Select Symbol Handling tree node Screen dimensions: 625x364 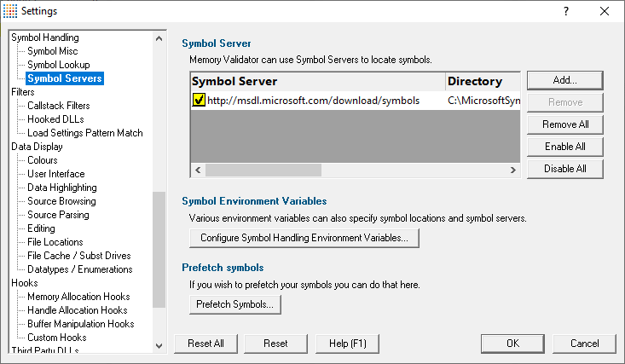[x=45, y=38]
